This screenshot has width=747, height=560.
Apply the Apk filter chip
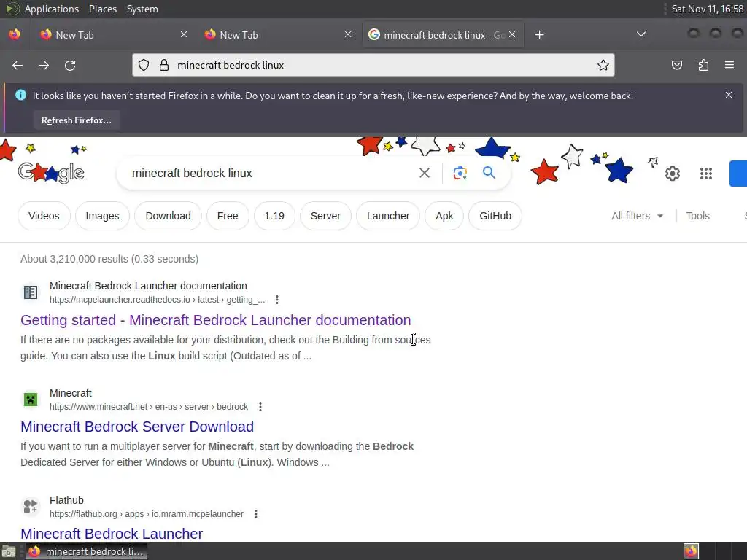pyautogui.click(x=444, y=216)
